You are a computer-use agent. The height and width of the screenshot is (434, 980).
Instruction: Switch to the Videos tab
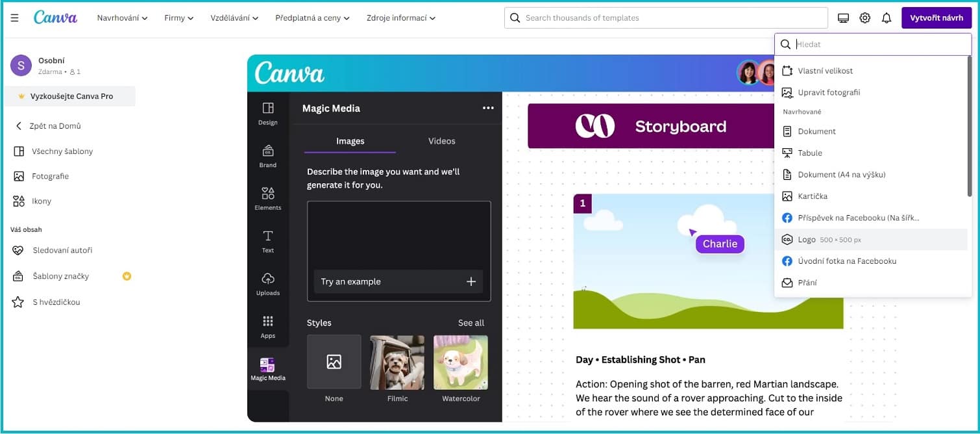[441, 140]
